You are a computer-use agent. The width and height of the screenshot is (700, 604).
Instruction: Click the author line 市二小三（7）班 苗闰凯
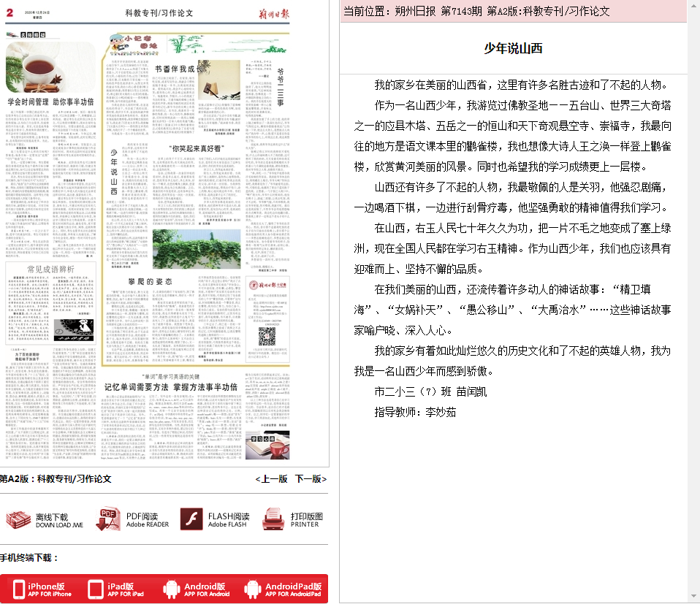pos(430,391)
